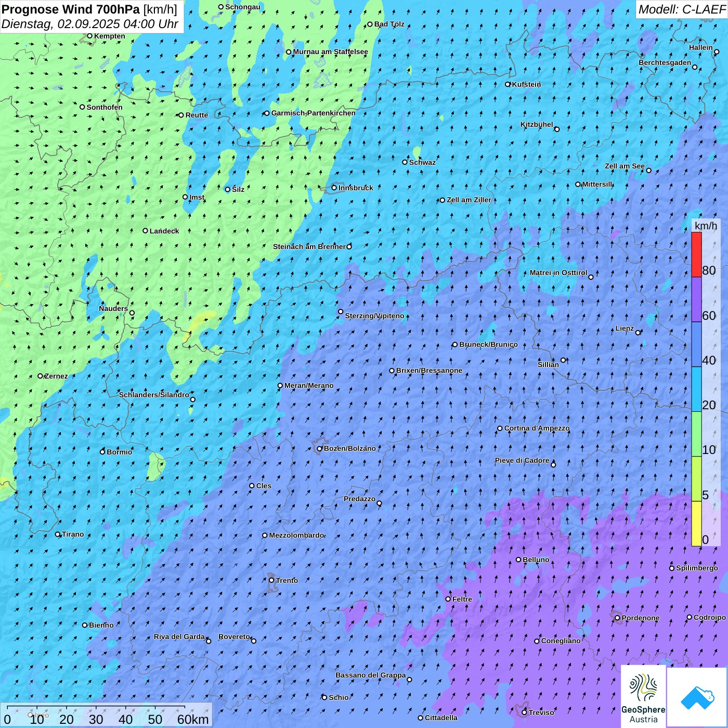The width and height of the screenshot is (728, 728).
Task: Click the yellow 0–5 km/h legend color
Action: click(696, 524)
